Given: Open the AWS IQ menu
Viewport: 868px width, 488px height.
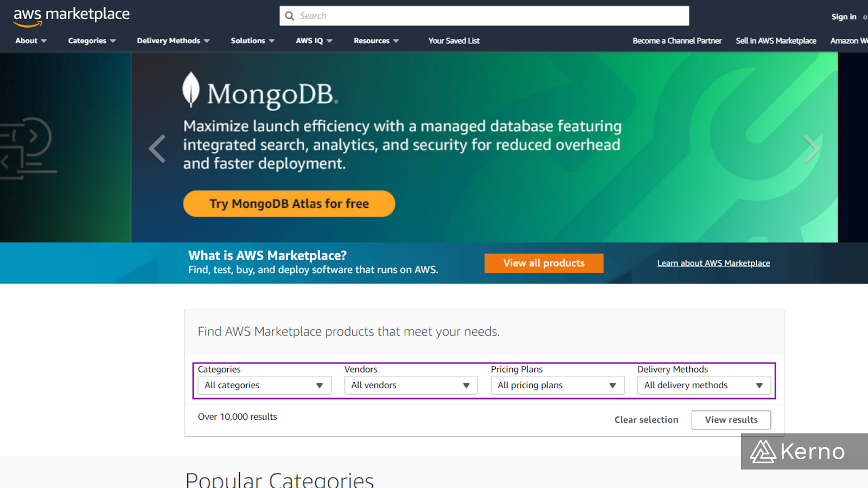Looking at the screenshot, I should [x=314, y=41].
